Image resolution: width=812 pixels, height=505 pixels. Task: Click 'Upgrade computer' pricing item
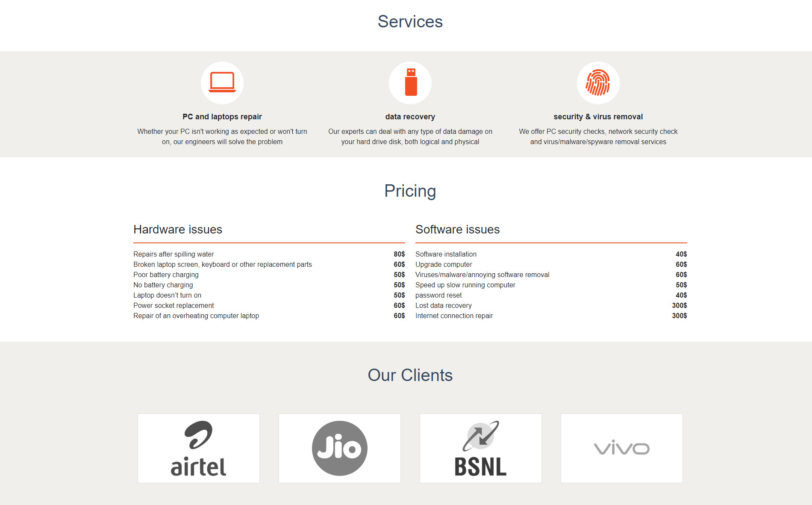coord(444,264)
